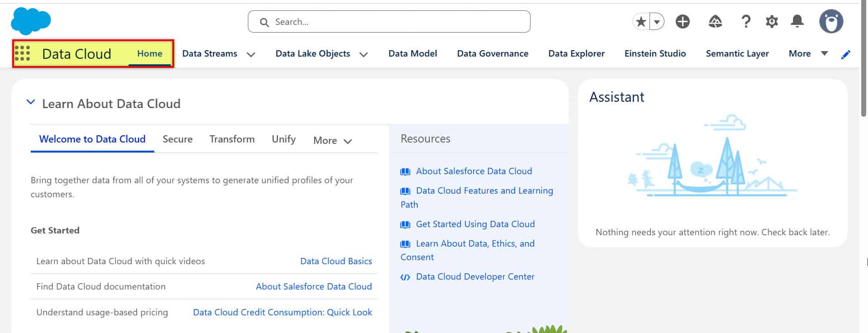This screenshot has height=333, width=868.
Task: Expand the Data Lake Objects dropdown chevron
Action: pyautogui.click(x=364, y=54)
